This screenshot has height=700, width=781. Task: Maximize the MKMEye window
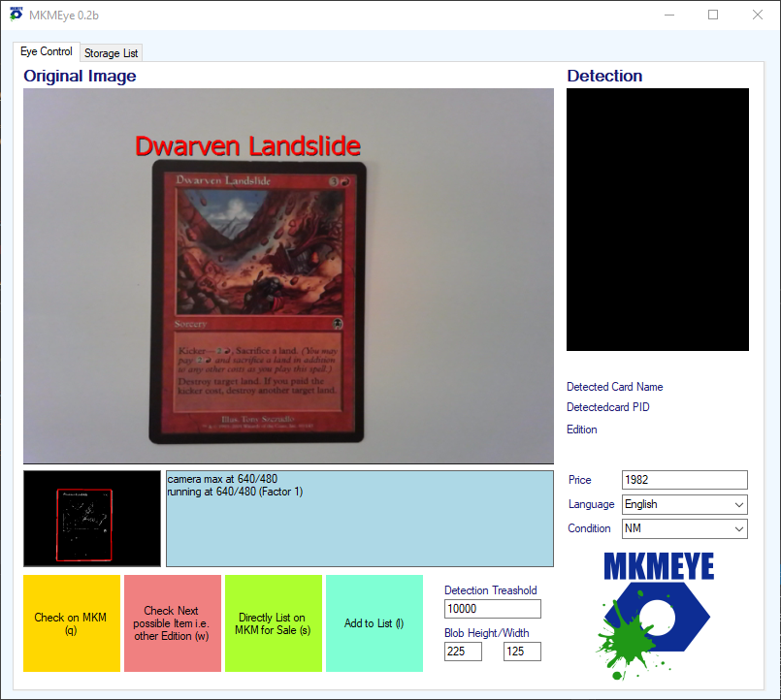click(713, 15)
